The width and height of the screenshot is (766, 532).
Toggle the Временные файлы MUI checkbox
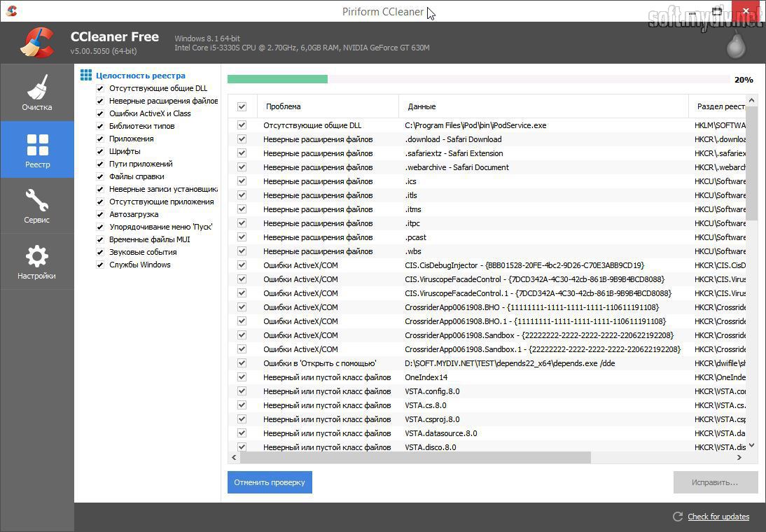tap(100, 240)
